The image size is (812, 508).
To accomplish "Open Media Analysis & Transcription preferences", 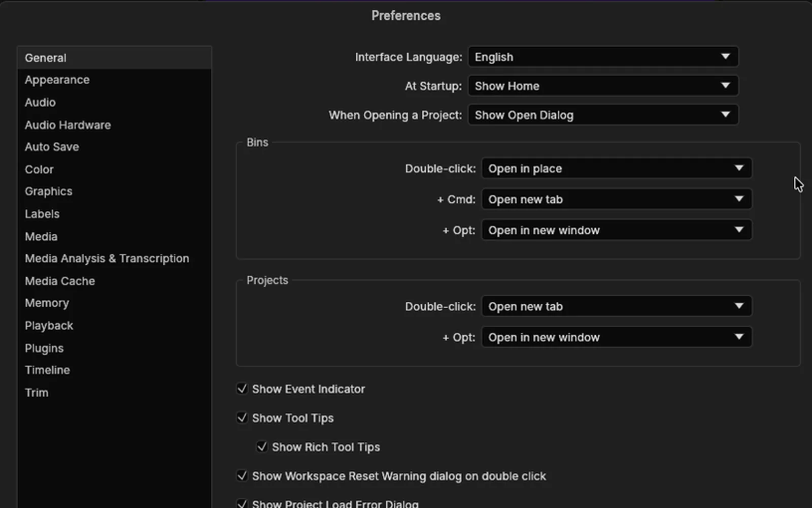I will (114, 259).
